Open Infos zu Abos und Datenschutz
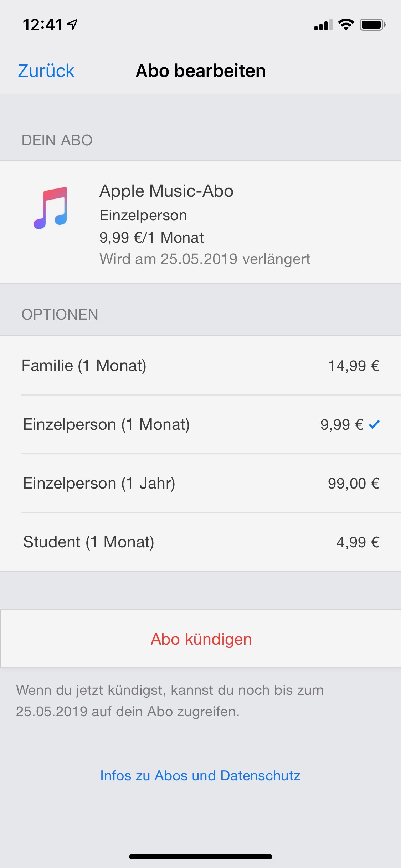 [x=200, y=776]
